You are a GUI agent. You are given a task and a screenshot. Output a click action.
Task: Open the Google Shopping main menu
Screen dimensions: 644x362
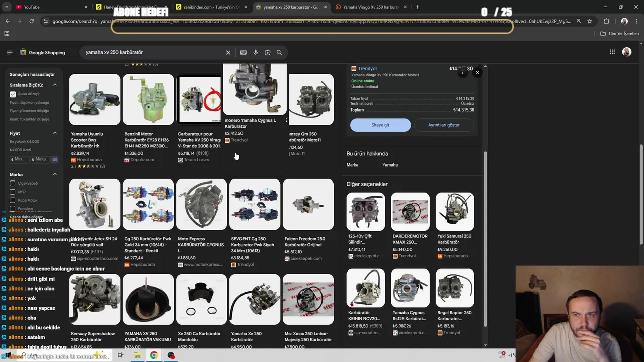coord(10,52)
